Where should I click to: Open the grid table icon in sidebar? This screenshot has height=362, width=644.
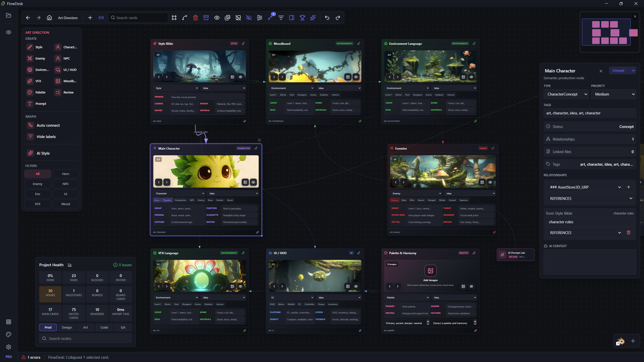click(9, 322)
